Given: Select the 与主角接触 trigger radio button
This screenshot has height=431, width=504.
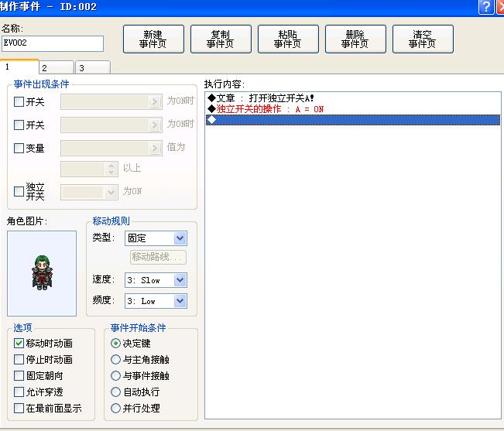Looking at the screenshot, I should click(115, 359).
